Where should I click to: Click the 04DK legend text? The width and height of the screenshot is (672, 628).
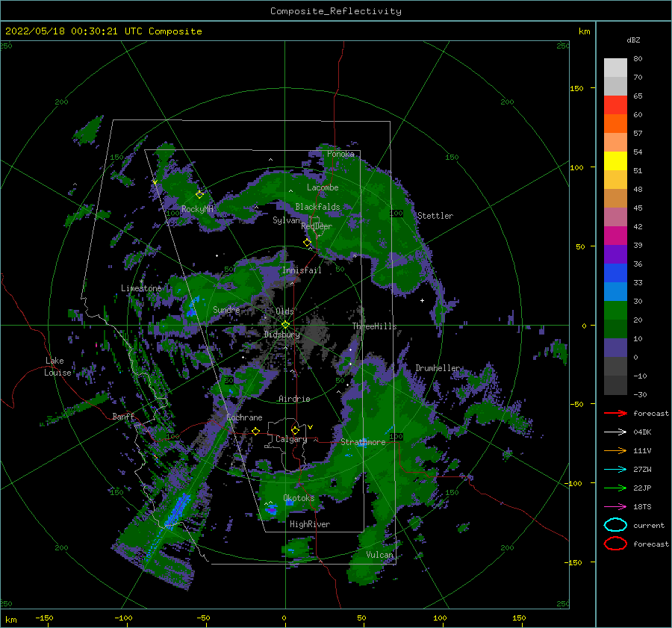[x=642, y=432]
